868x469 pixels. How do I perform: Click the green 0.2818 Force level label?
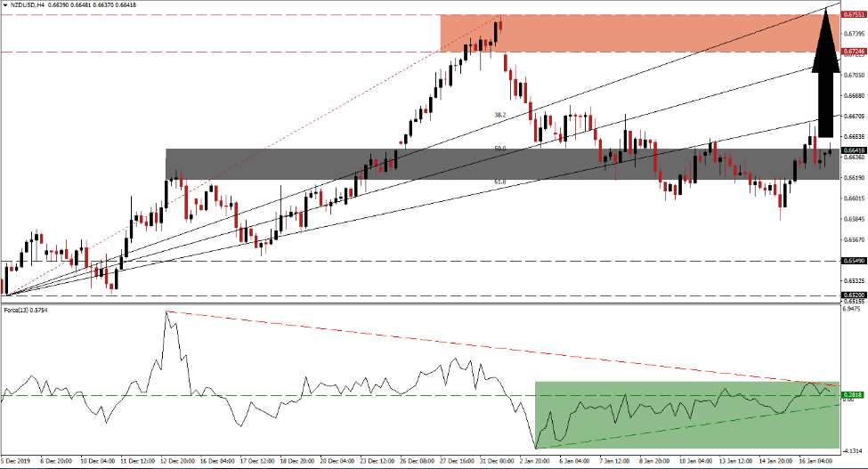coord(854,395)
